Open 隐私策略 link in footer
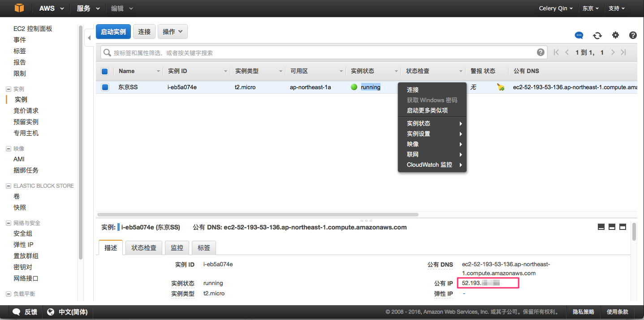644x320 pixels. tap(583, 312)
